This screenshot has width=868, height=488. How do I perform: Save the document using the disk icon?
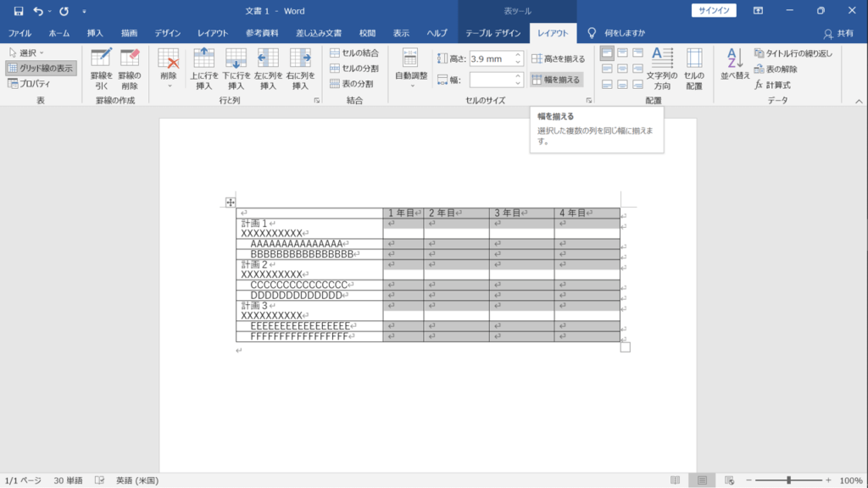[x=19, y=11]
